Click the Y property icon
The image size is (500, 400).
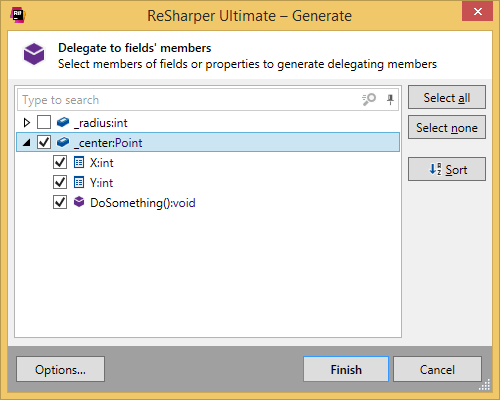coord(79,182)
